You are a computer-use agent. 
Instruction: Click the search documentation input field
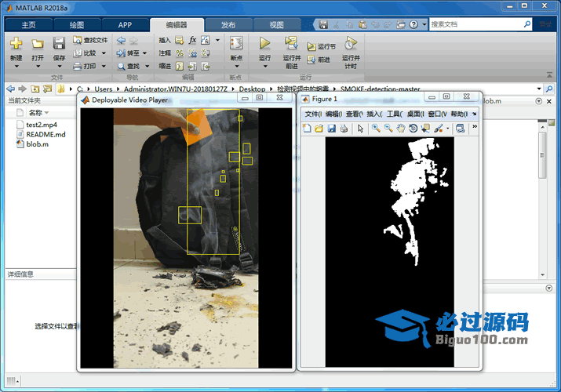(475, 24)
